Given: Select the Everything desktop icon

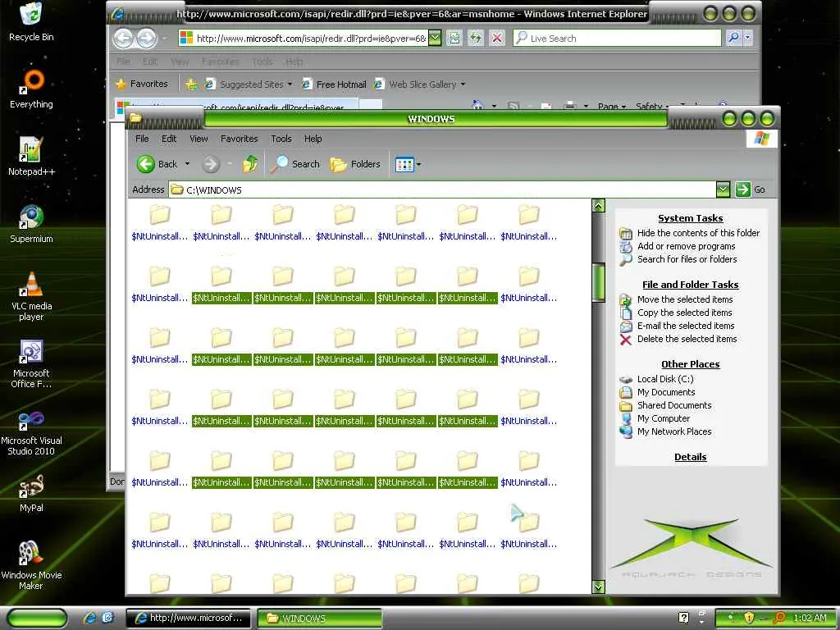Looking at the screenshot, I should coord(31,89).
